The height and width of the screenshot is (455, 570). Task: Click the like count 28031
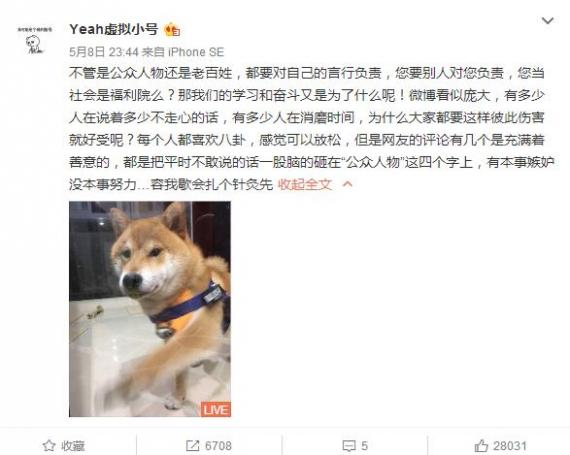point(510,446)
